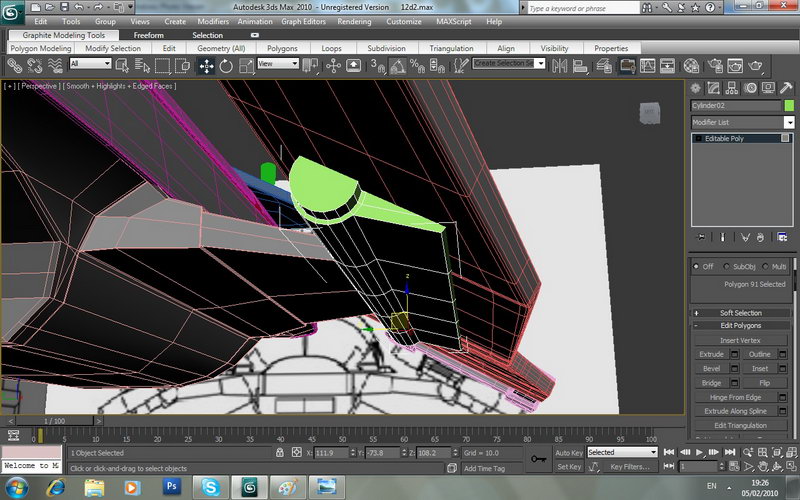Switch to the Modify command panel tab
Screen dimensions: 800x500
point(714,88)
